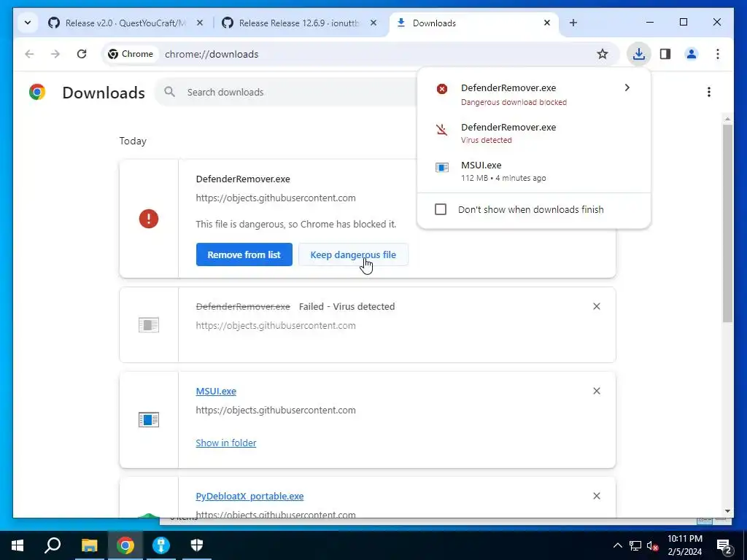Open Windows Security shield in taskbar
747x560 pixels.
[x=197, y=545]
